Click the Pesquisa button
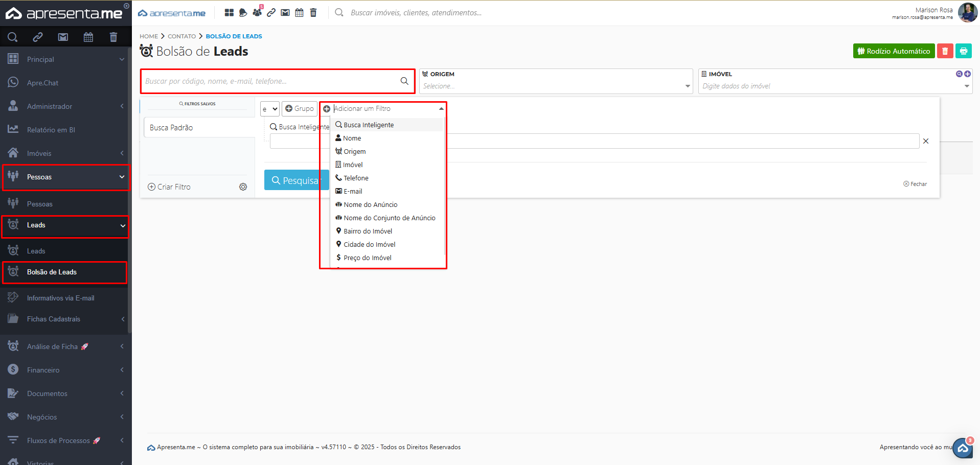 point(295,180)
